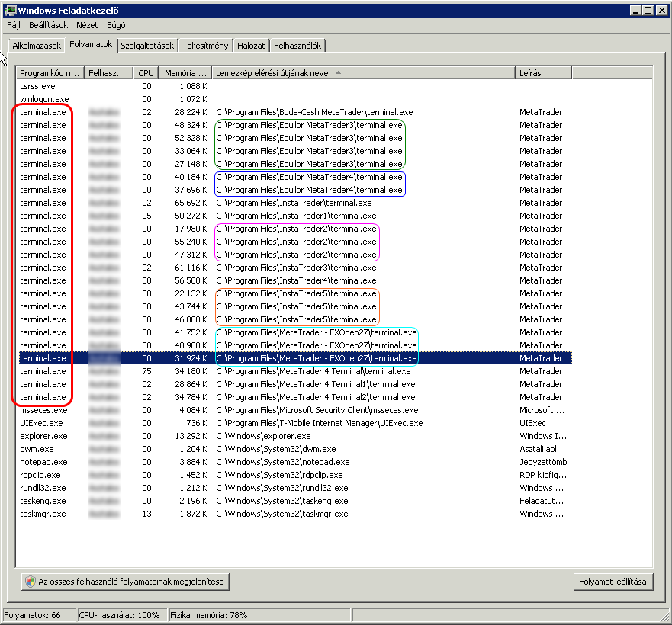672x625 pixels.
Task: Sort by Felhasználó column header
Action: coord(108,73)
